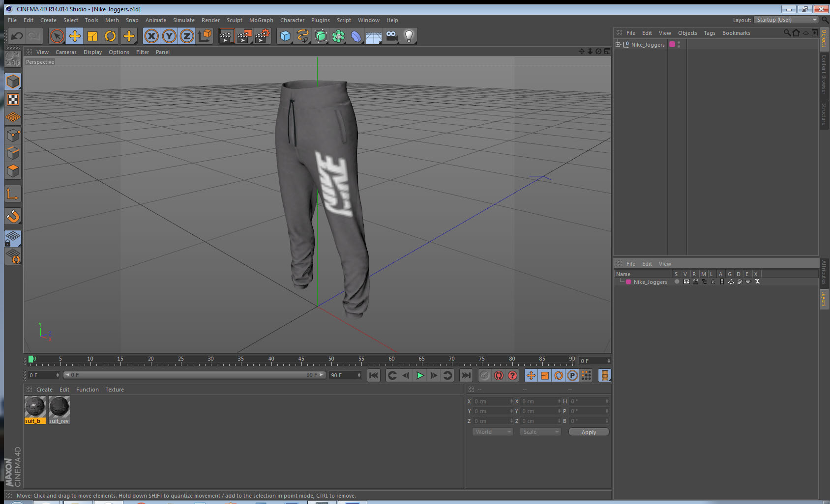Click Nike_Joggers layer swatch in Object Manager

[672, 44]
